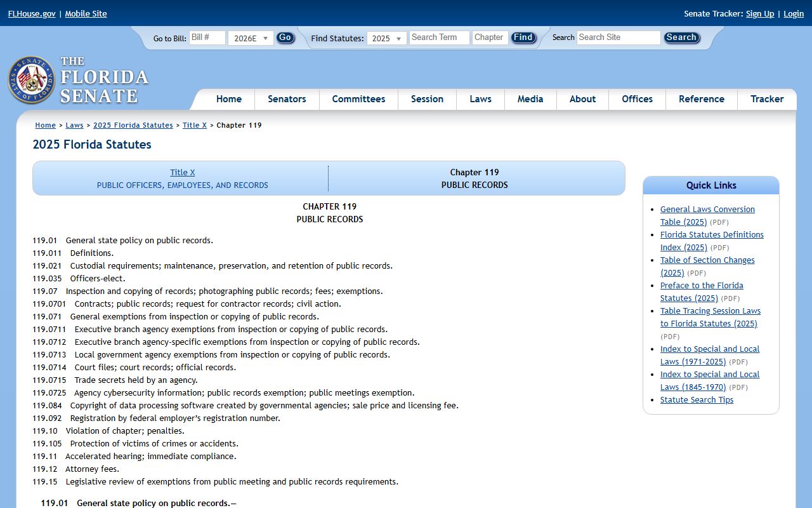Focus the statutes Search Term field
Screen dimensions: 812x508
coord(440,37)
